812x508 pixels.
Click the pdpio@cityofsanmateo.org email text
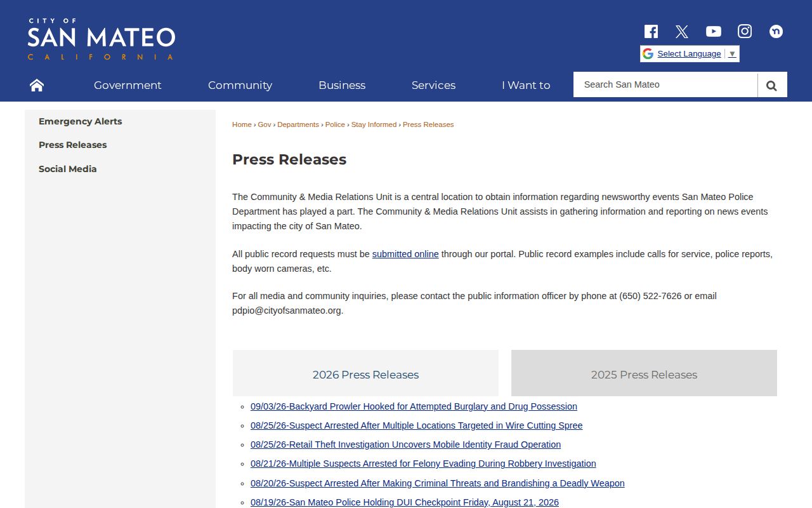click(287, 311)
